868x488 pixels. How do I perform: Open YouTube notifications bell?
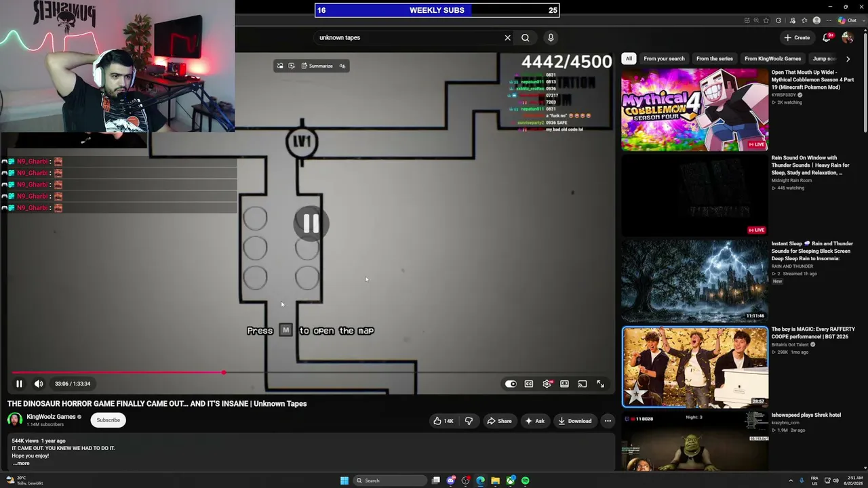point(827,38)
